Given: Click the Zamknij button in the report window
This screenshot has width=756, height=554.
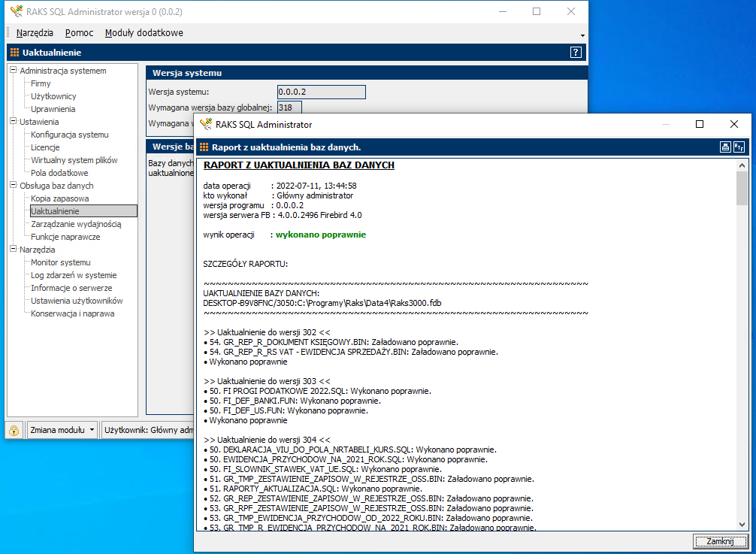Looking at the screenshot, I should [x=721, y=541].
